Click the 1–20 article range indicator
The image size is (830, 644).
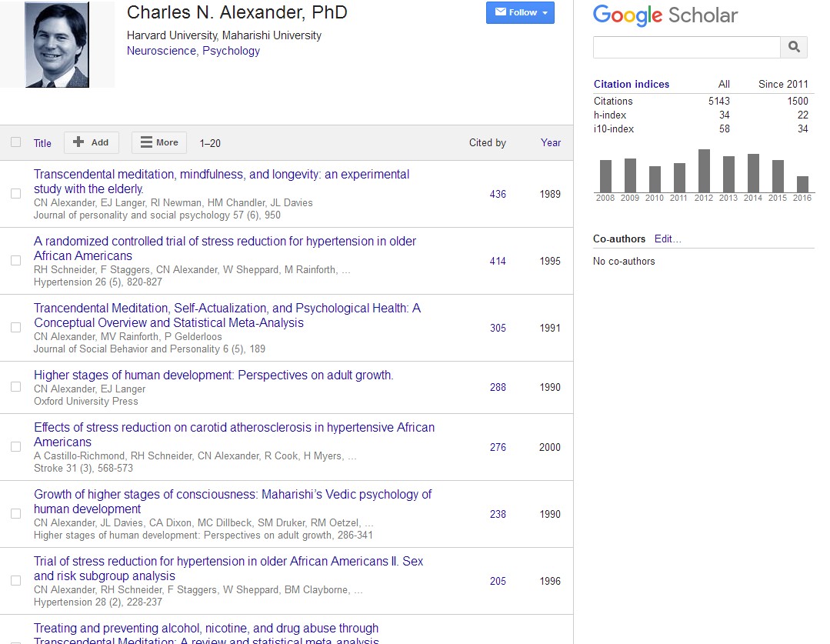(x=210, y=143)
